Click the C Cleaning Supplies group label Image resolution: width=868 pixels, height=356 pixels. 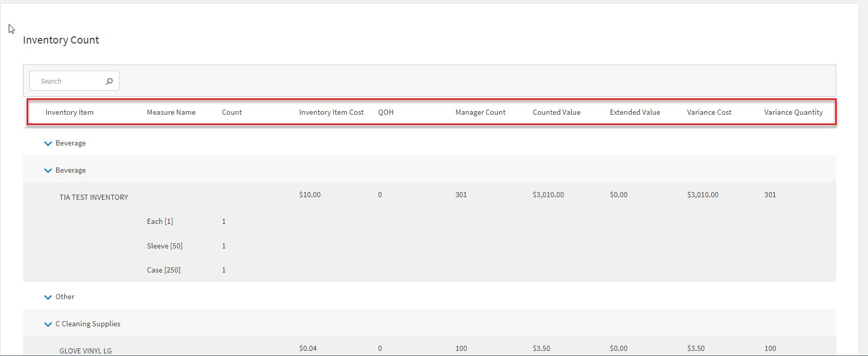[88, 324]
